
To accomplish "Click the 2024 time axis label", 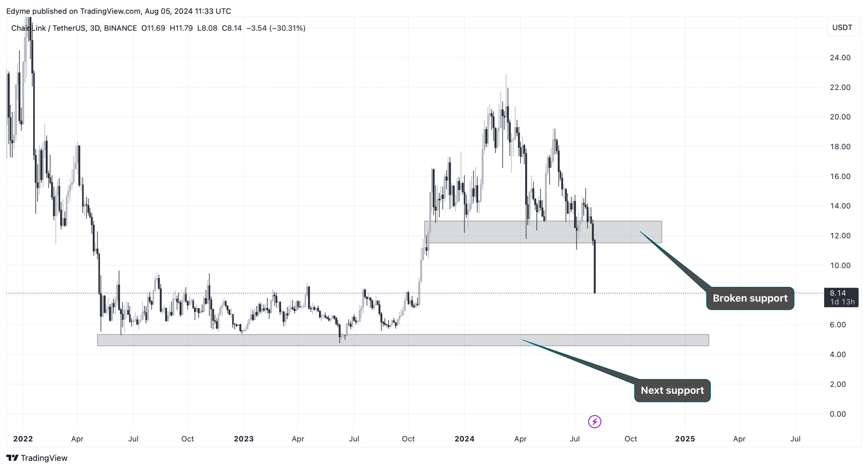I will (x=465, y=439).
